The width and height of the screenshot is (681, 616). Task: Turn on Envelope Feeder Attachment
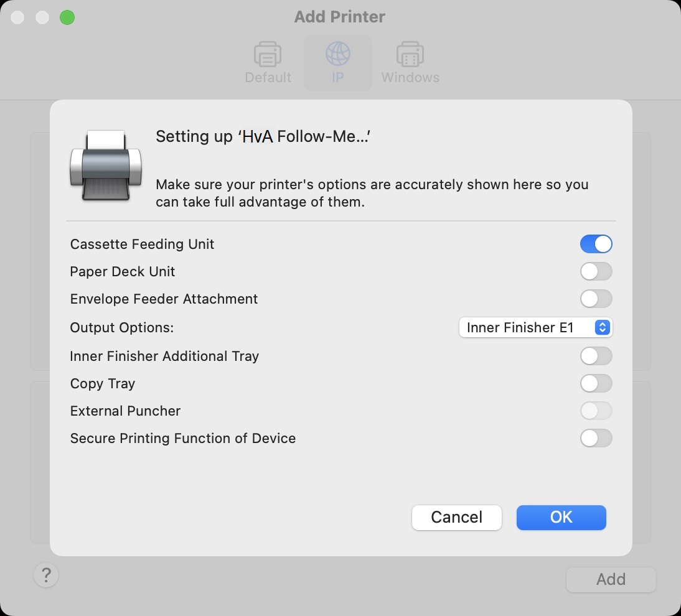tap(596, 299)
